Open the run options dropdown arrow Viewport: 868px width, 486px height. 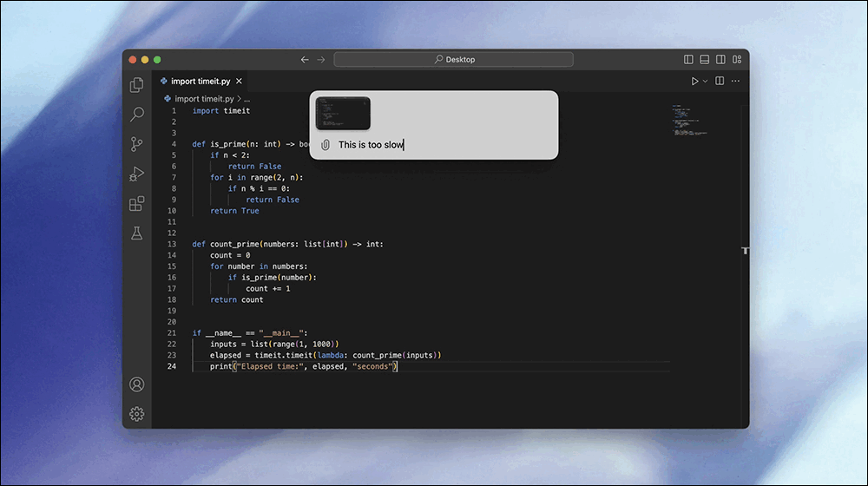[x=705, y=82]
